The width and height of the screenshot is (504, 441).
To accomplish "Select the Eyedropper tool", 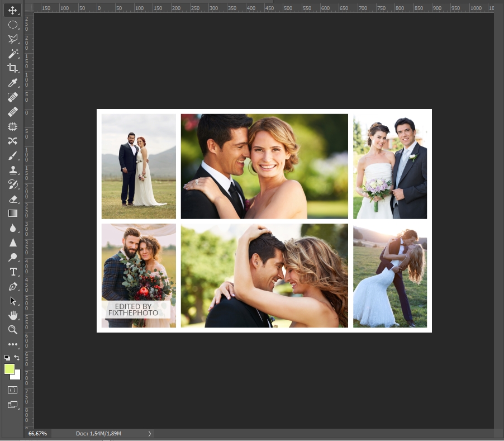I will [x=12, y=83].
